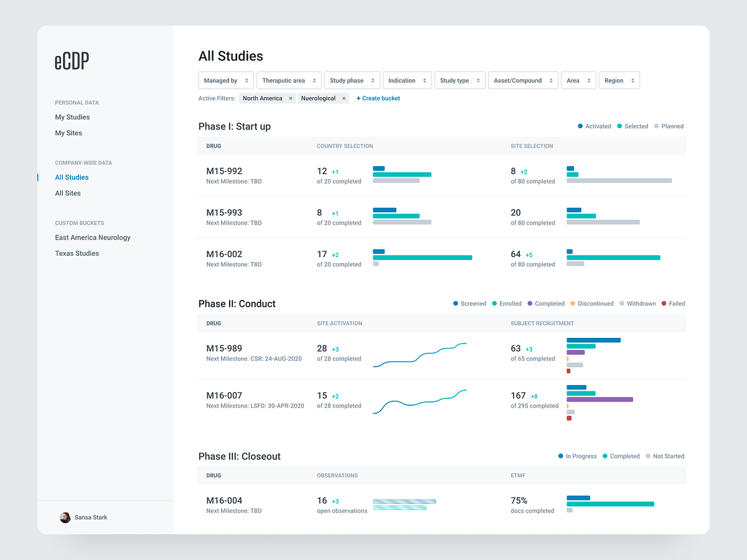Click the Sansa Stark avatar
The width and height of the screenshot is (747, 560).
pyautogui.click(x=65, y=517)
